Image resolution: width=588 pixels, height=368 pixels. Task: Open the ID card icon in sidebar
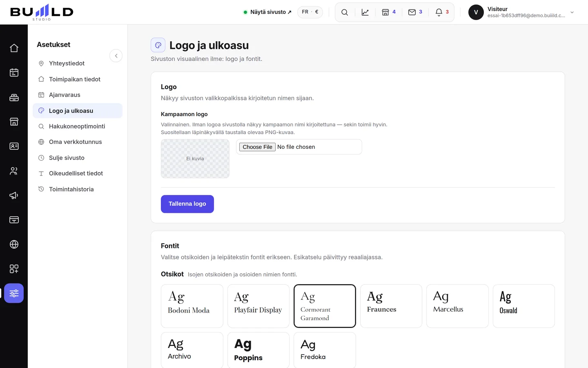[14, 146]
